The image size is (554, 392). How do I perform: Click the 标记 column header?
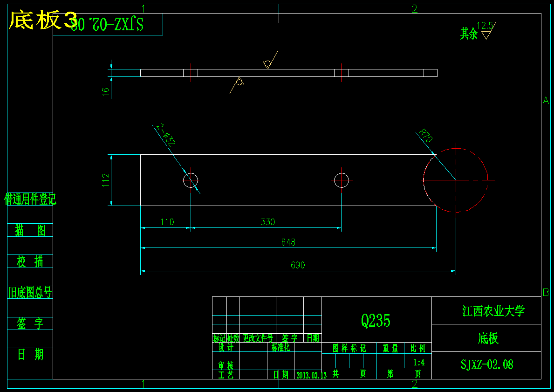pyautogui.click(x=219, y=338)
